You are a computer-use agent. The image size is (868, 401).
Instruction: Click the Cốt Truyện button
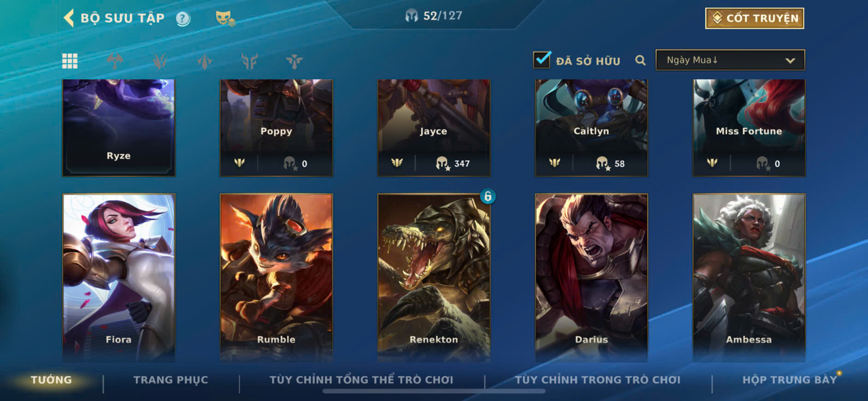tap(755, 18)
